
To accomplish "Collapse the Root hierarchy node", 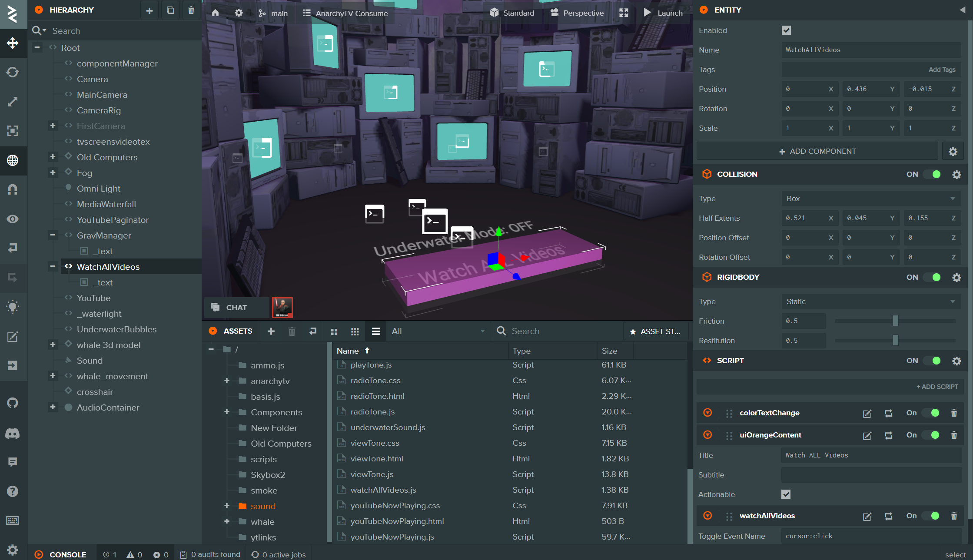I will coord(37,47).
